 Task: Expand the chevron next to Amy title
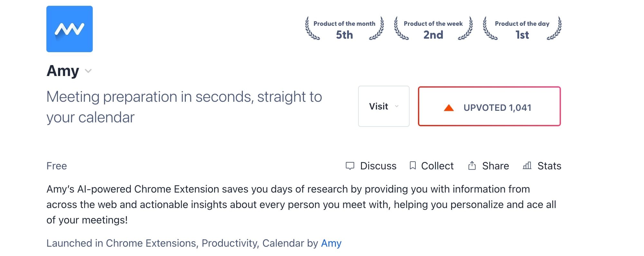point(88,71)
